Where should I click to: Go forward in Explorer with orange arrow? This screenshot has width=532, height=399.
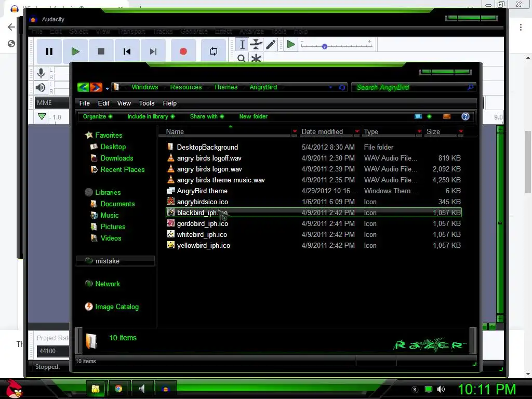[x=96, y=87]
